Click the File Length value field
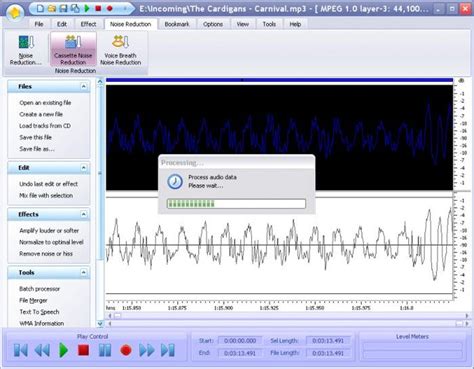The image size is (474, 369). click(x=328, y=353)
